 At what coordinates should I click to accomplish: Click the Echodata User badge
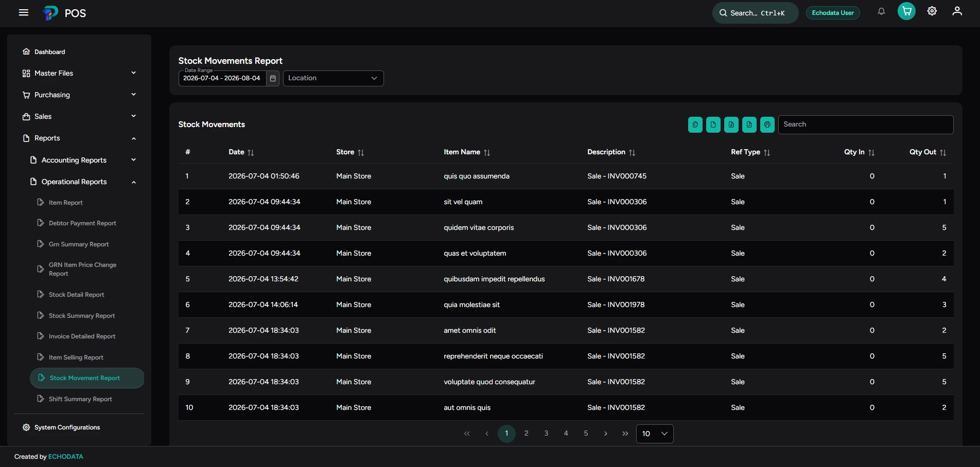click(x=832, y=13)
